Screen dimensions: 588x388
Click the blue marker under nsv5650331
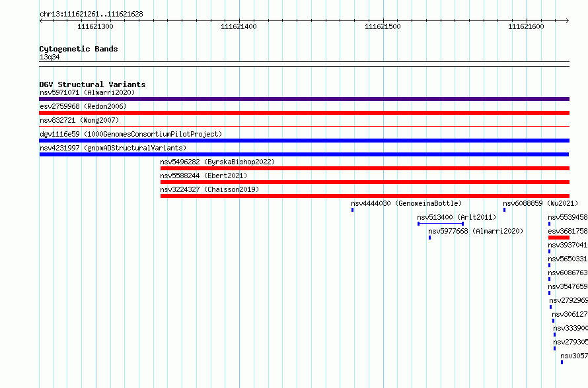coord(550,265)
